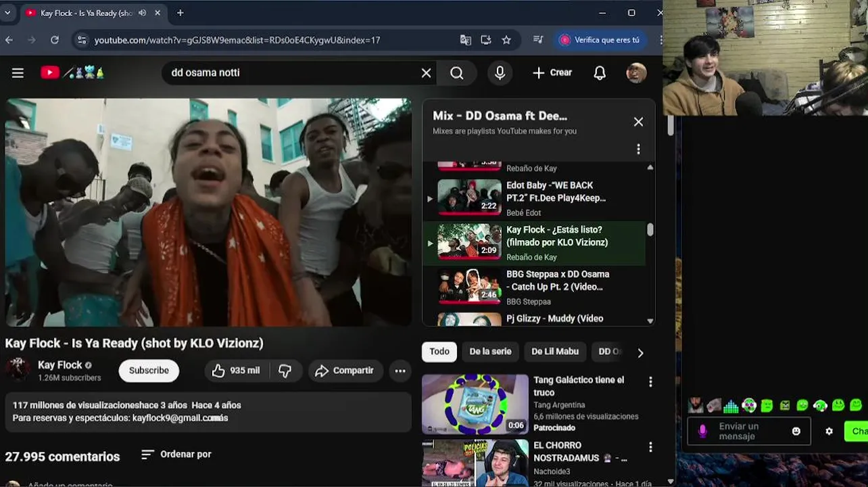868x487 pixels.
Task: Click playlist scroll up arrow
Action: click(650, 167)
